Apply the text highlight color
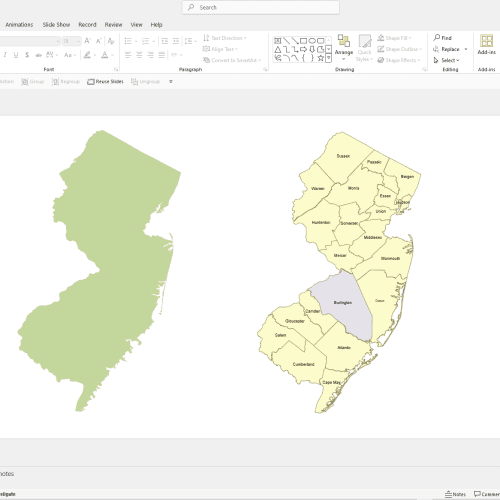 click(87, 55)
